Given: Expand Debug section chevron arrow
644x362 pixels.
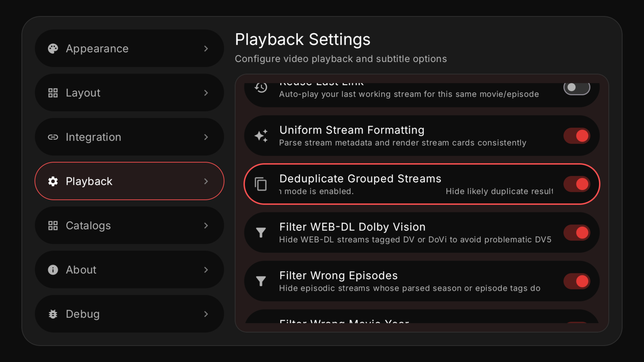Looking at the screenshot, I should [206, 314].
